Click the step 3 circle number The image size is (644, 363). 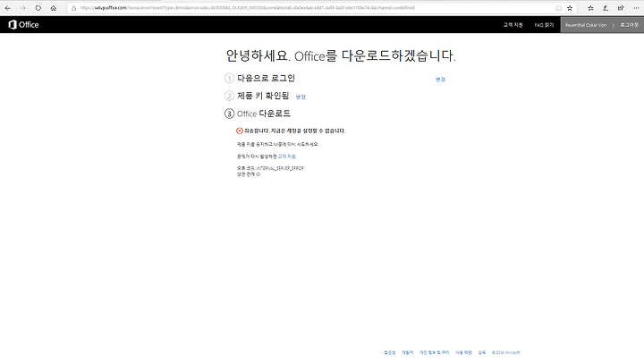click(229, 114)
